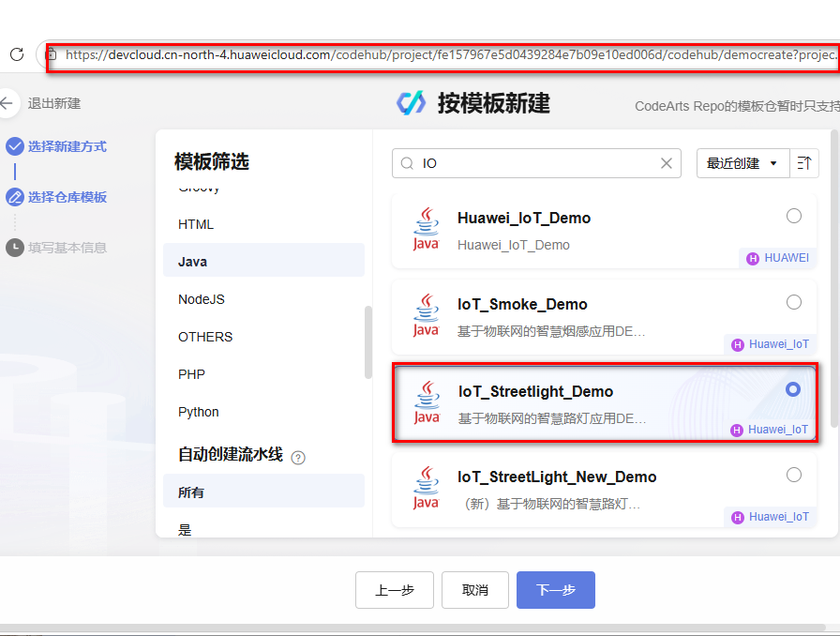840x636 pixels.
Task: Click the 模板筛选 heading
Action: click(212, 161)
